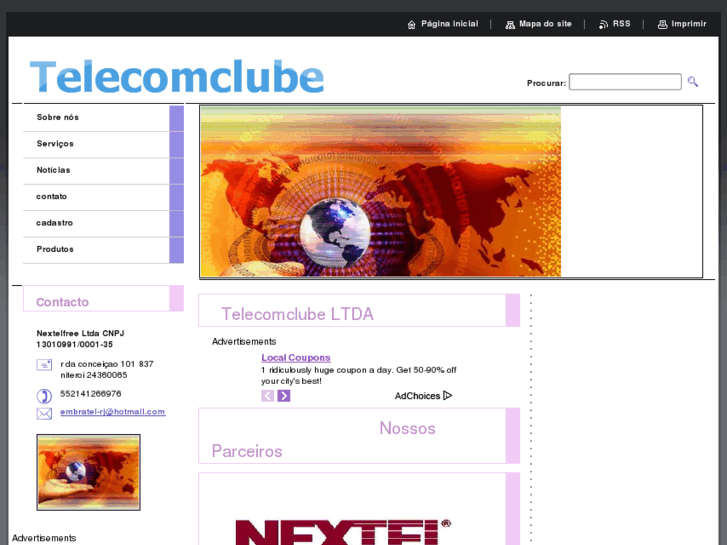727x545 pixels.
Task: Click the AdChoices triangle icon
Action: click(x=447, y=396)
